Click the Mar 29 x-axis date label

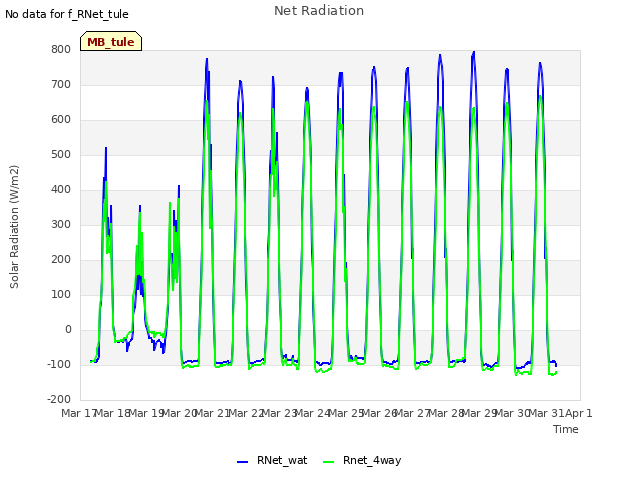[x=480, y=413]
